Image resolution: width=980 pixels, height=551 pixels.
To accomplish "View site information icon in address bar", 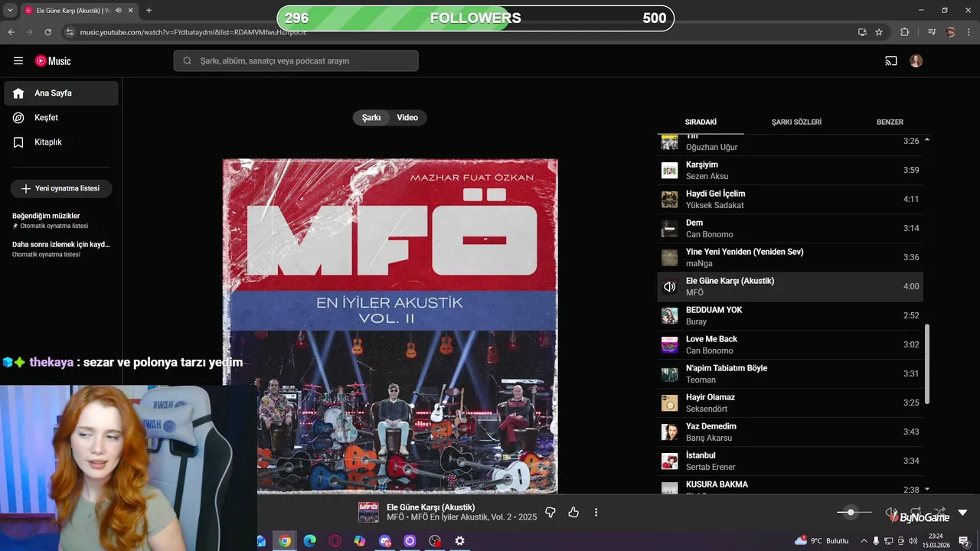I will pos(70,32).
